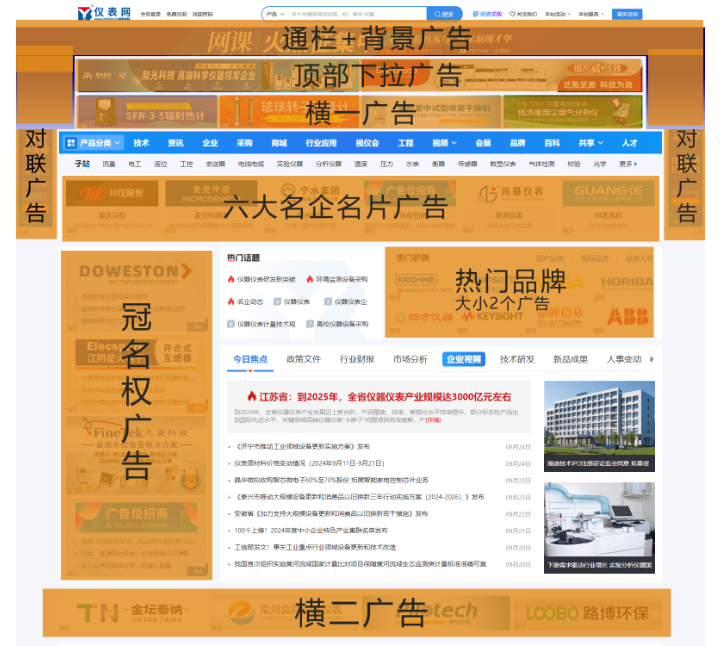721x646 pixels.
Task: Expand the 视频 navigation dropdown
Action: point(444,143)
